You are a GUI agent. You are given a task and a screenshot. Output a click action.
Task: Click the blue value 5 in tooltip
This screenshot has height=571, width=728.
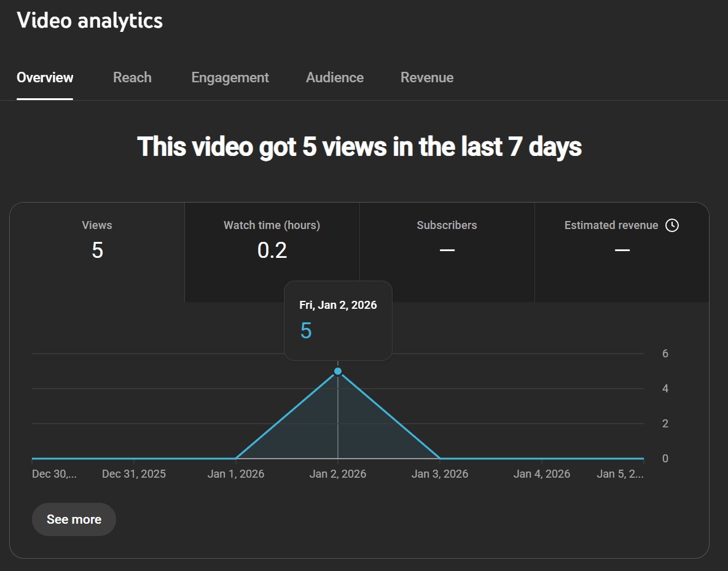point(306,331)
